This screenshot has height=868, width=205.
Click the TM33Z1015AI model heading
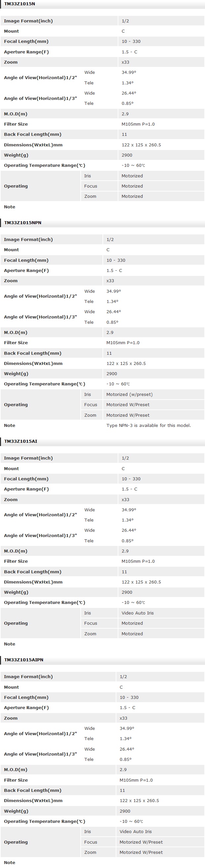20,441
